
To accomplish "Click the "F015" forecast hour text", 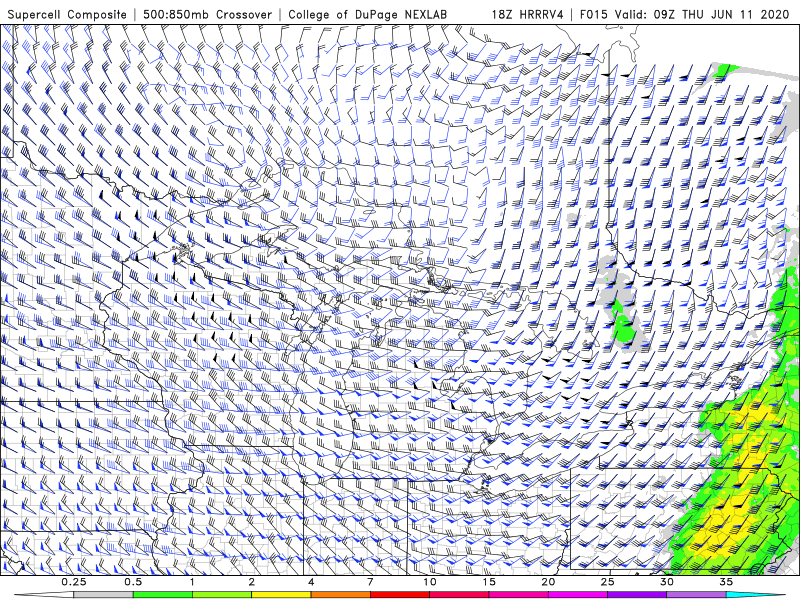I will click(594, 15).
